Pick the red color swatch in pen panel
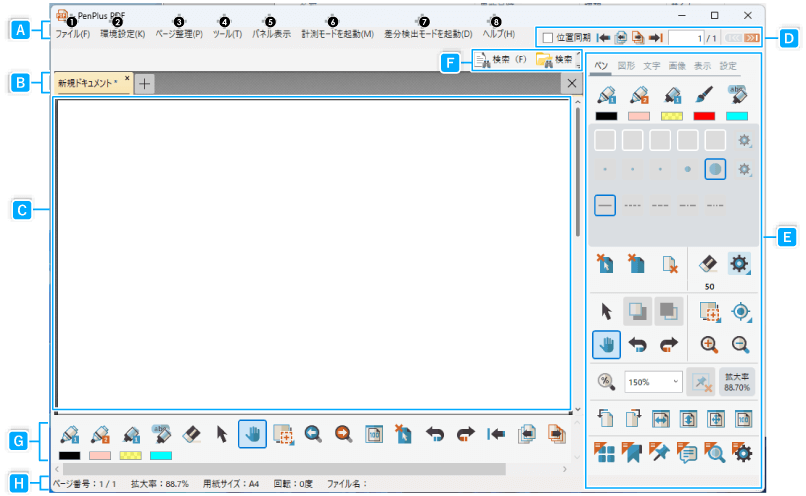 tap(704, 116)
